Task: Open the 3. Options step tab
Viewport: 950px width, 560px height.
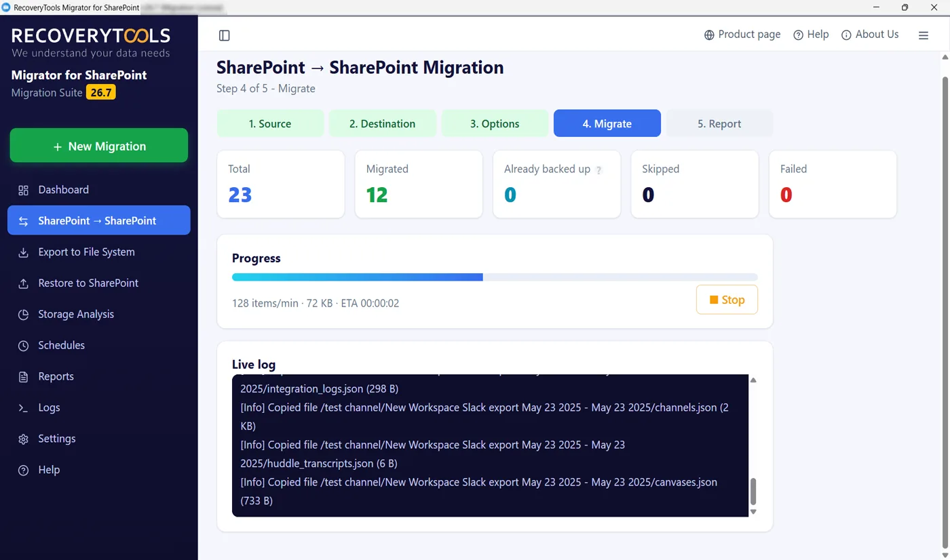Action: pos(495,123)
